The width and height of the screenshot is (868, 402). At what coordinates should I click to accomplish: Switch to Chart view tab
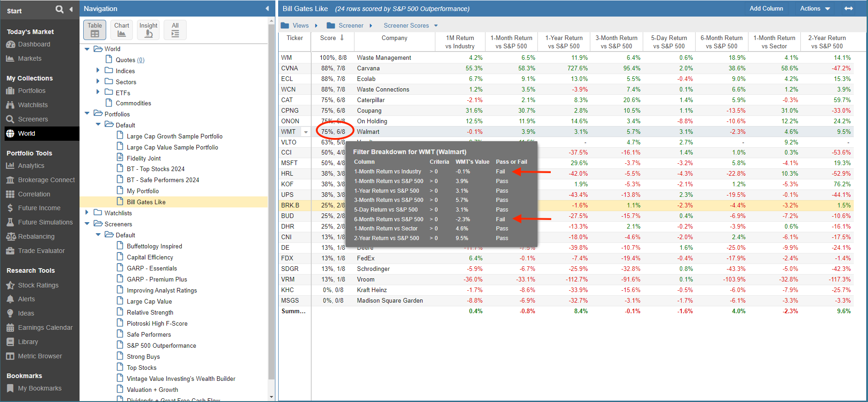pos(121,29)
